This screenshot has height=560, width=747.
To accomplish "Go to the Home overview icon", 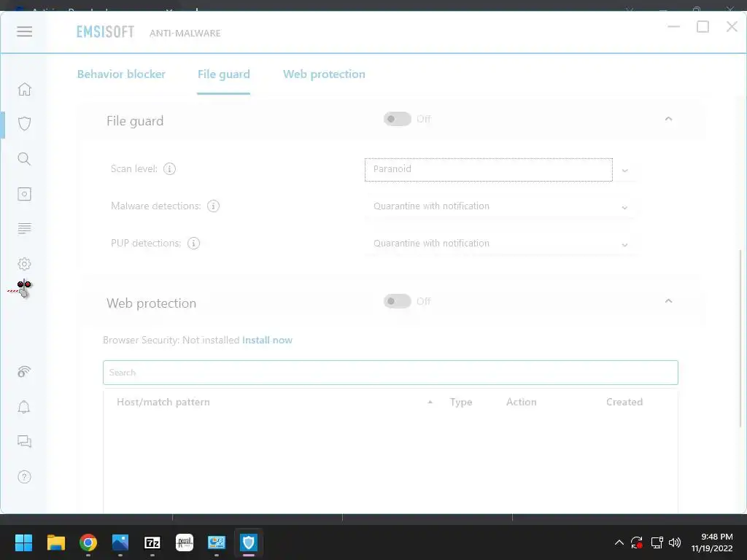I will pyautogui.click(x=24, y=89).
